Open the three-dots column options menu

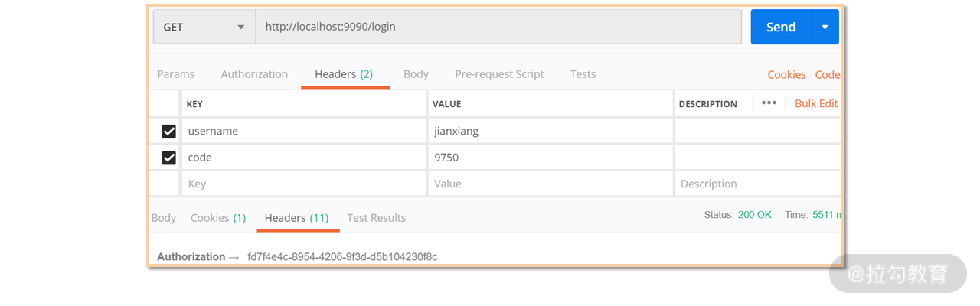pos(769,103)
